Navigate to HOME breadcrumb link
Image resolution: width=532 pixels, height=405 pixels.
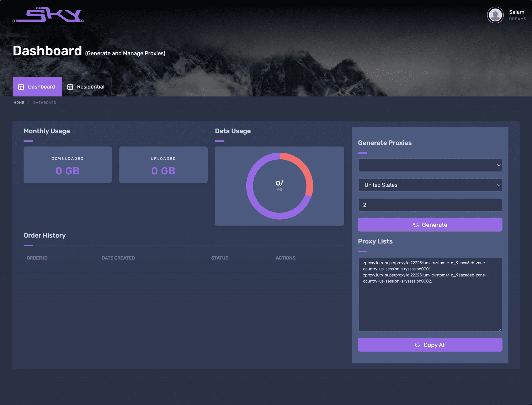point(19,102)
